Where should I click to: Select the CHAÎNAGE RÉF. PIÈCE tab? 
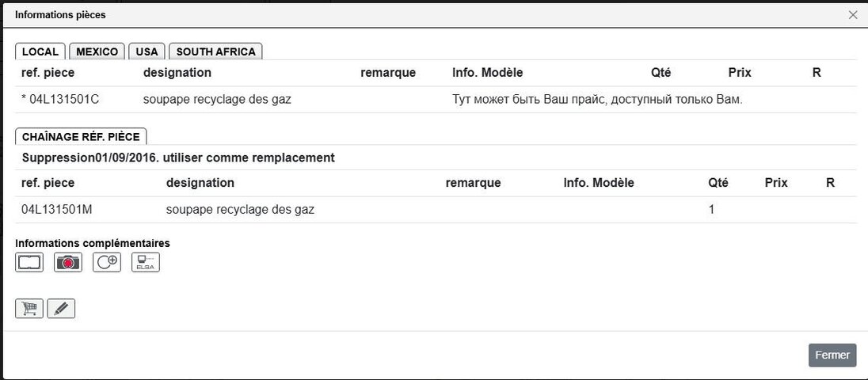pyautogui.click(x=81, y=137)
